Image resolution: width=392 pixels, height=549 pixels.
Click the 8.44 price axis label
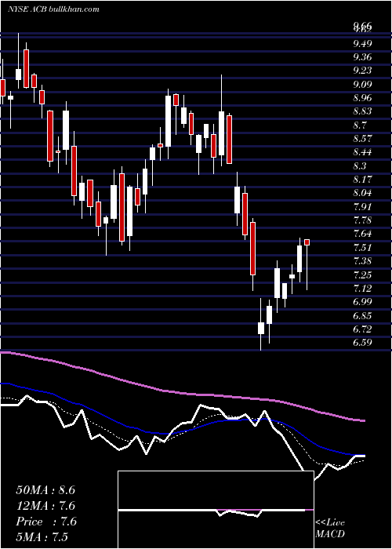[362, 152]
